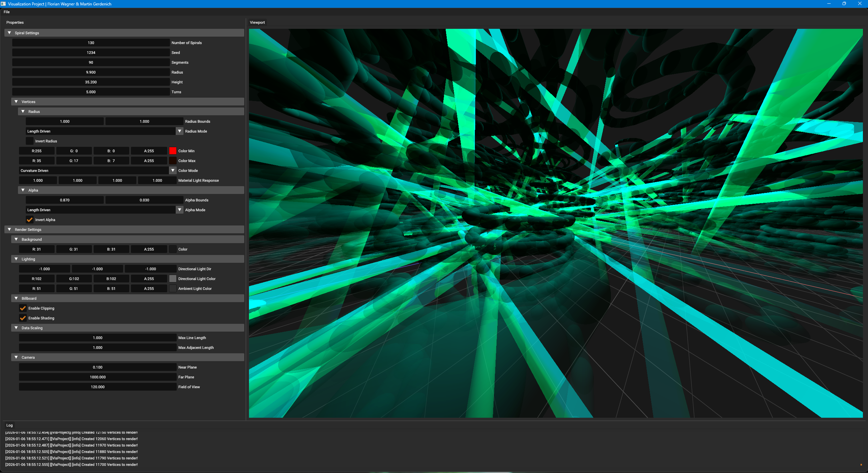Select the Log tab
Viewport: 868px width, 473px height.
click(x=9, y=425)
